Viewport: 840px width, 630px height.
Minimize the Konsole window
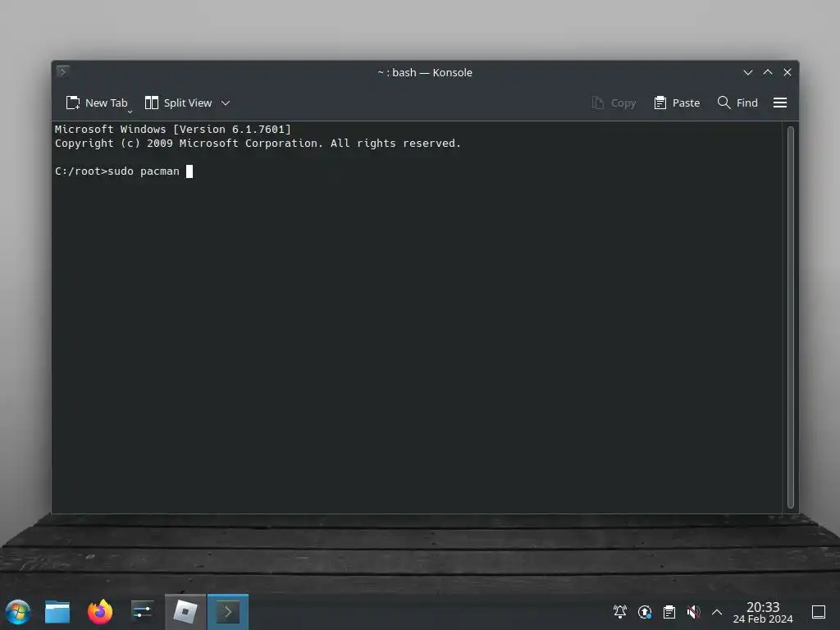coord(748,72)
